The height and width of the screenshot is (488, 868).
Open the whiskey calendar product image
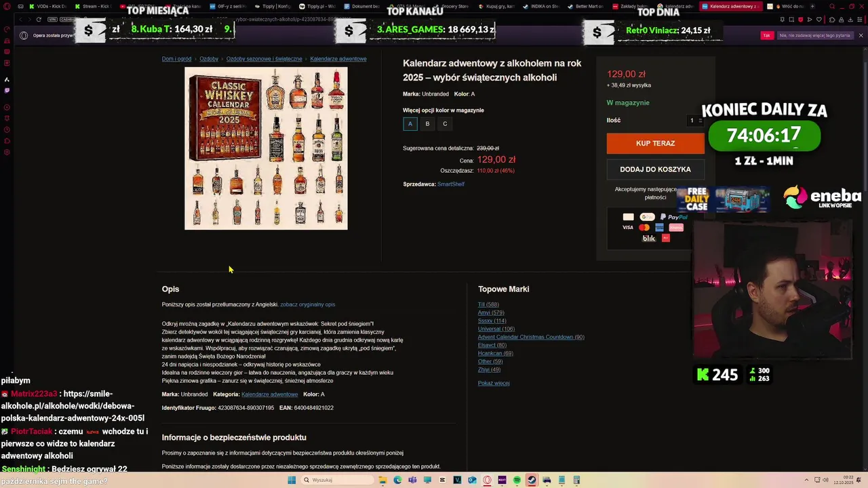click(x=266, y=148)
